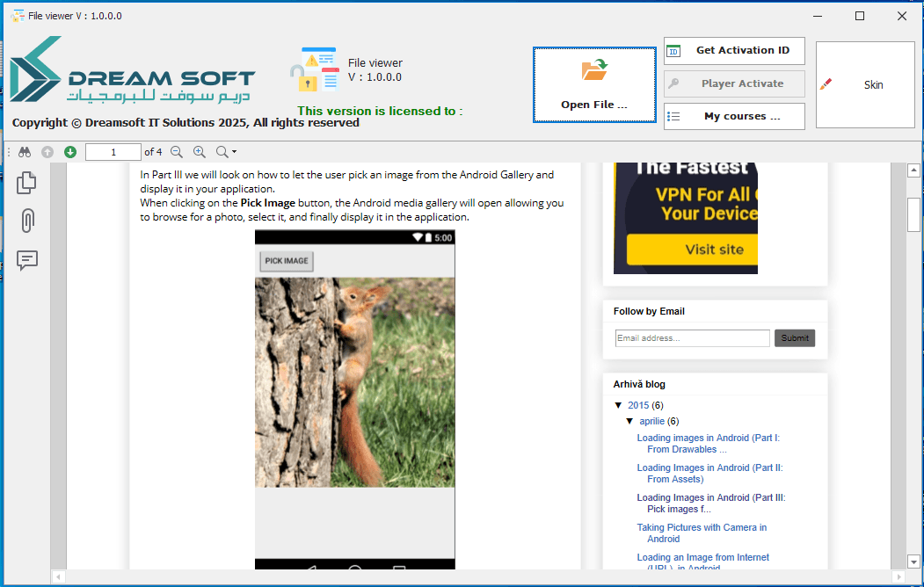Zoom out with the minus magnifier
This screenshot has height=587, width=924.
176,152
